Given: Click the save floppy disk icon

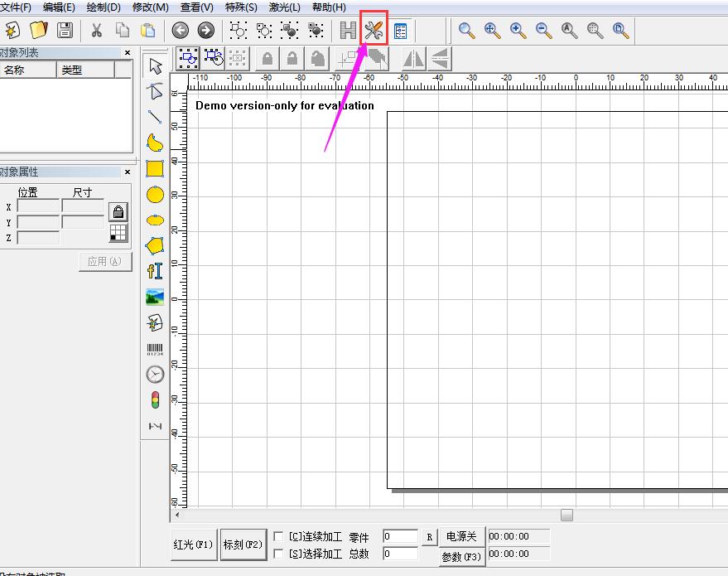Looking at the screenshot, I should 64,31.
